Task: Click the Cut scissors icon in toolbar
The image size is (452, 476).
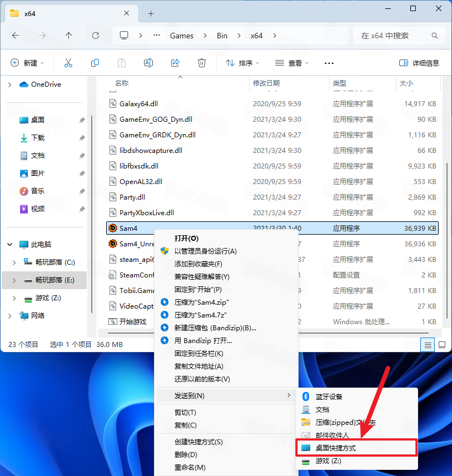Action: 68,63
